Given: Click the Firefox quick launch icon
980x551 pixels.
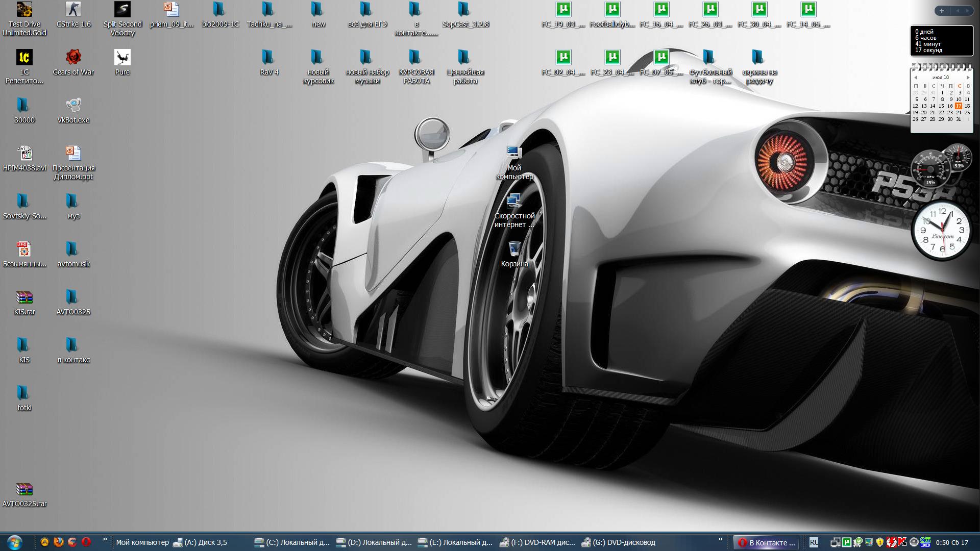Looking at the screenshot, I should tap(59, 542).
